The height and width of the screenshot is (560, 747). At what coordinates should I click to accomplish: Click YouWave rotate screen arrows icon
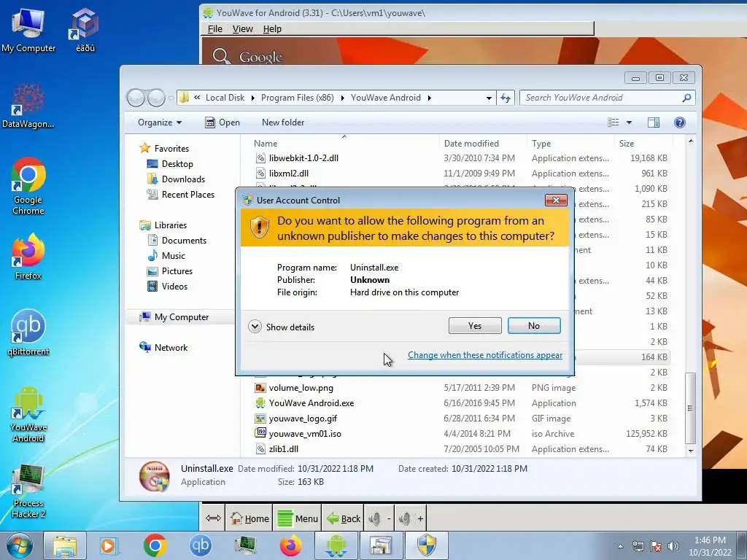[213, 518]
